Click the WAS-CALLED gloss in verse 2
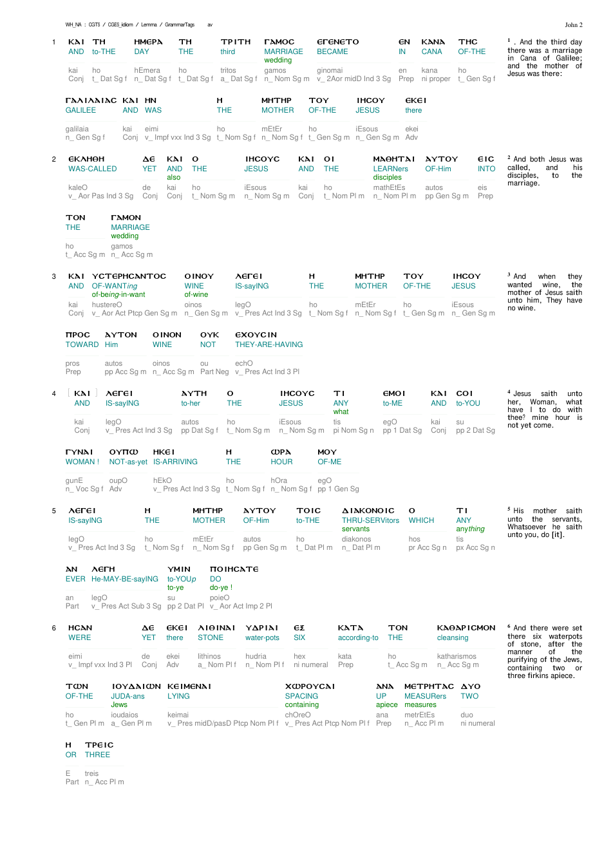The width and height of the screenshot is (613, 868). (x=93, y=169)
